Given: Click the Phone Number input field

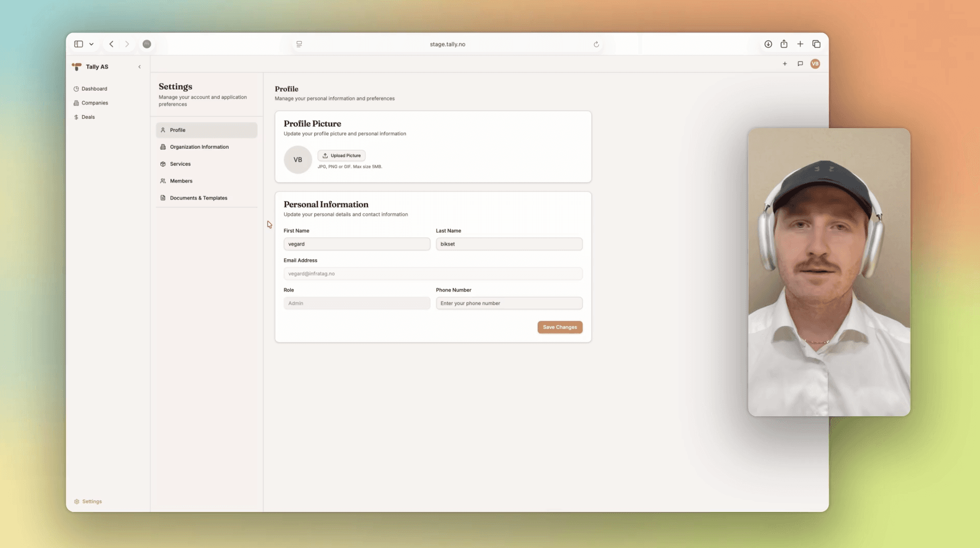Looking at the screenshot, I should [x=509, y=303].
